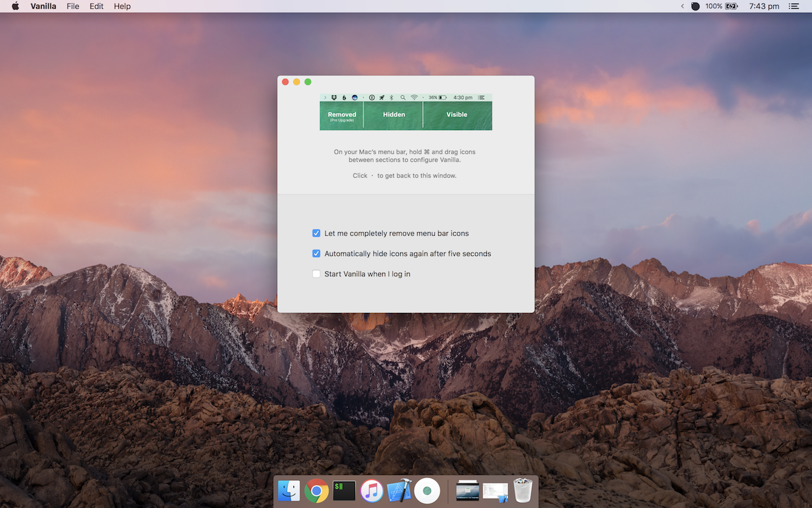Enable 'Start Vanilla when I log in'

316,274
